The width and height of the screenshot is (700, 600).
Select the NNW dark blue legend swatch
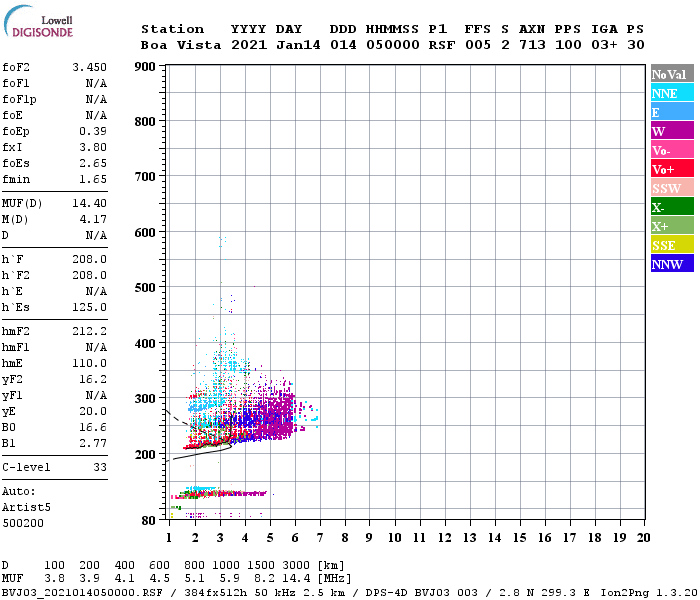(672, 263)
